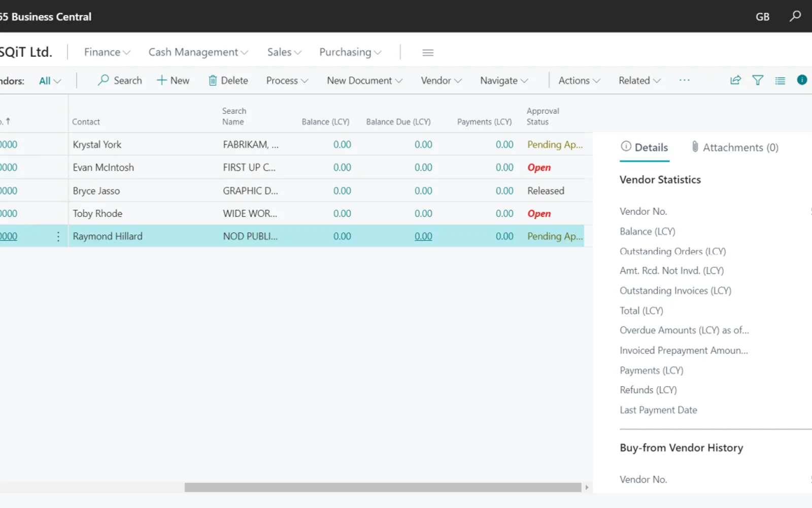Click the GRAPHIC D... search name cell
This screenshot has height=508, width=812.
250,190
